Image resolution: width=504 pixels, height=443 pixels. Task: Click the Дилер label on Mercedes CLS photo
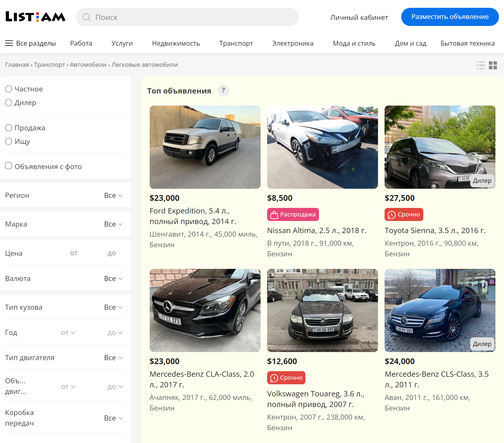tap(482, 344)
